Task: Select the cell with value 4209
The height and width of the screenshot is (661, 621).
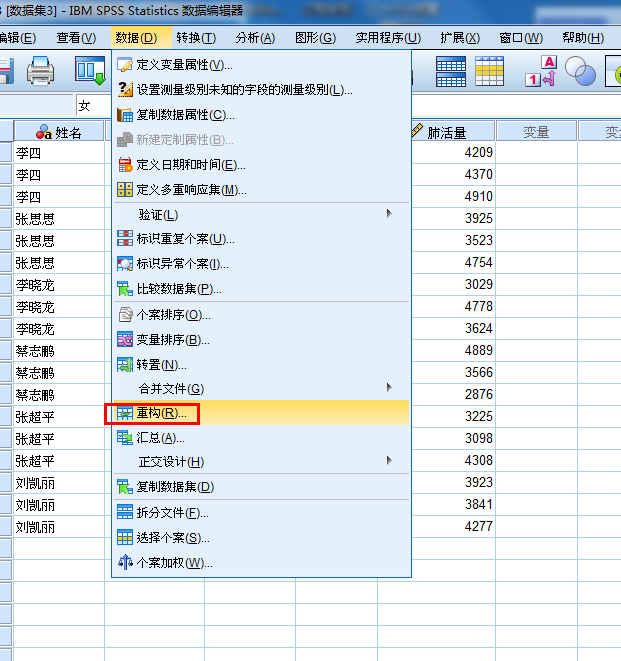Action: (x=453, y=152)
